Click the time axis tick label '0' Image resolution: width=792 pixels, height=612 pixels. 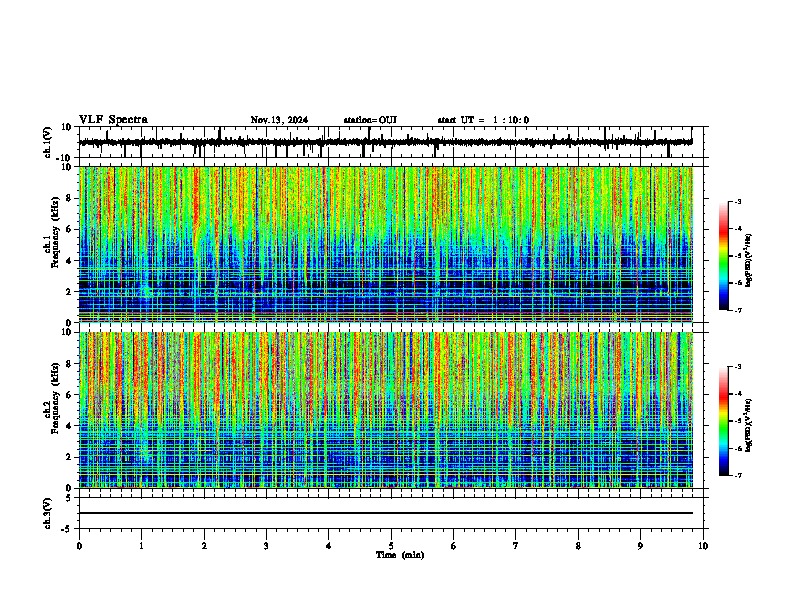(x=79, y=546)
